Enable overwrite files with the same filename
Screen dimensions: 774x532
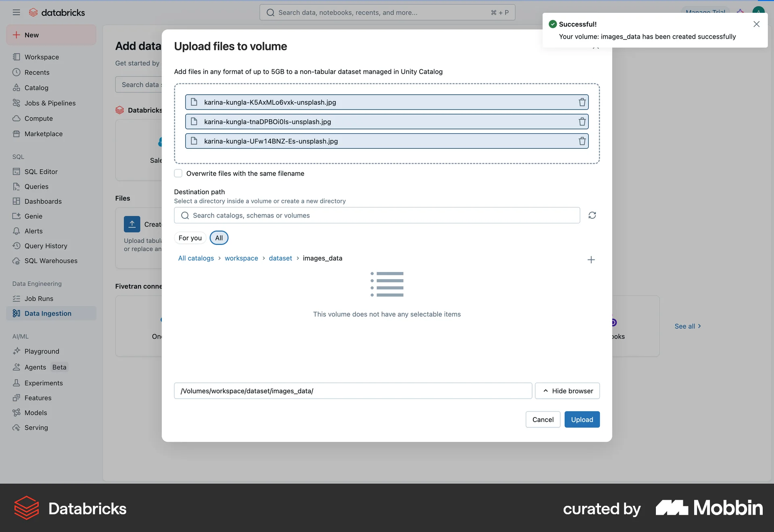tap(178, 173)
